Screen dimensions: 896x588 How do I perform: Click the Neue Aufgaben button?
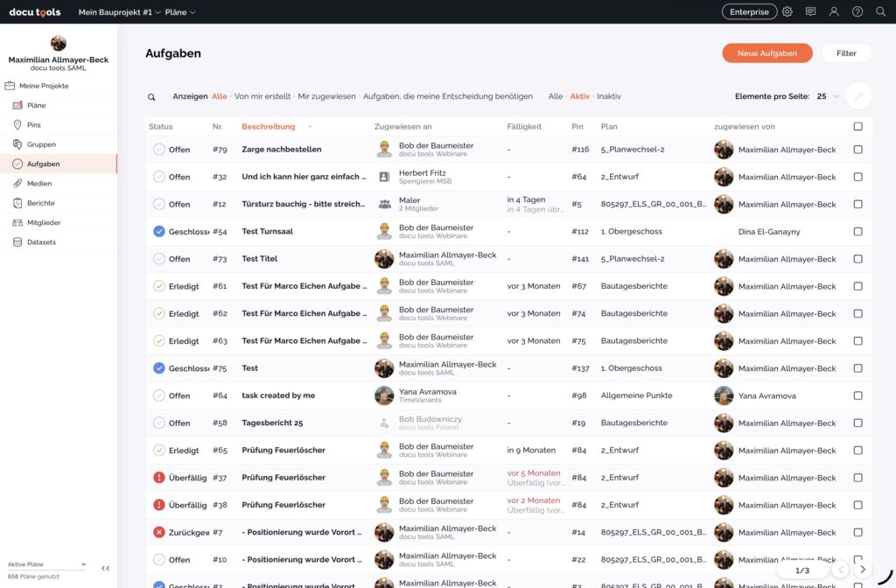point(766,53)
